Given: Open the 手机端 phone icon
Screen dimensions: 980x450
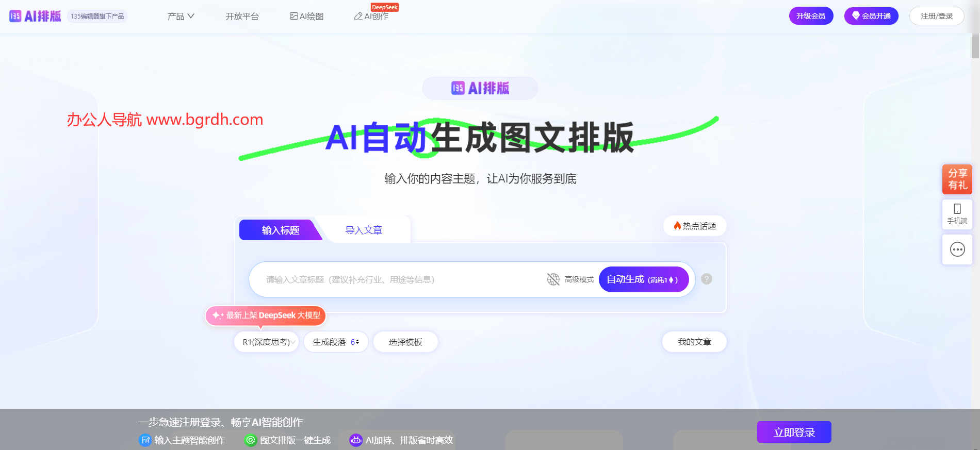Looking at the screenshot, I should (957, 214).
